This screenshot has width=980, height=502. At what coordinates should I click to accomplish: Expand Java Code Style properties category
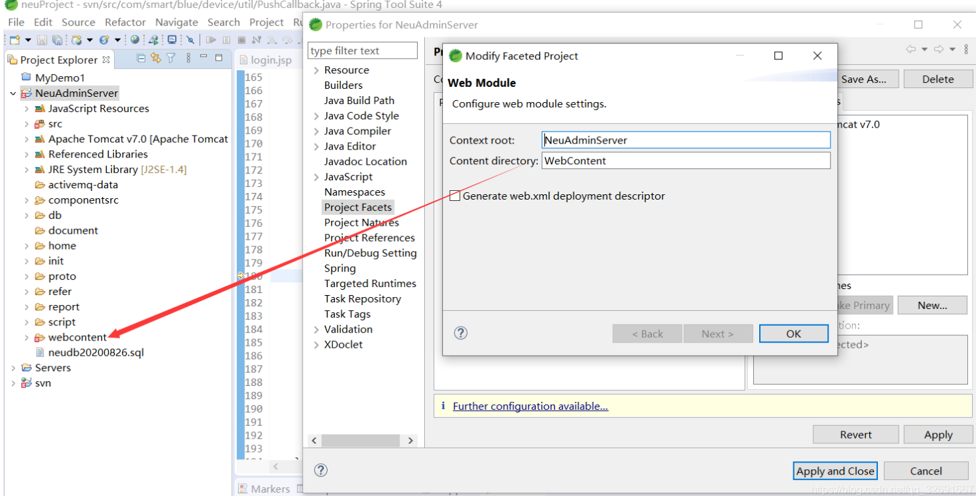pyautogui.click(x=316, y=116)
